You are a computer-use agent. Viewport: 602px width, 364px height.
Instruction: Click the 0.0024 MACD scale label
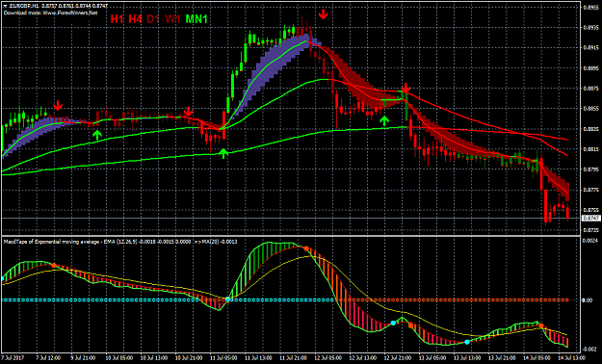tap(590, 241)
